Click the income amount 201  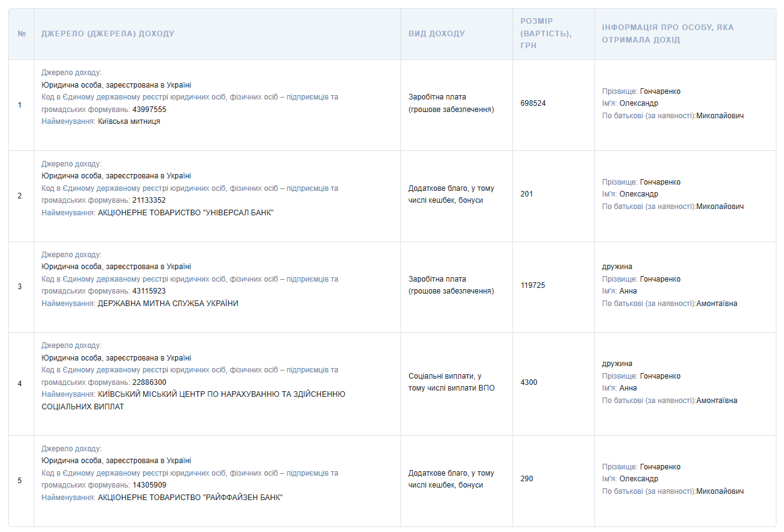tap(526, 194)
